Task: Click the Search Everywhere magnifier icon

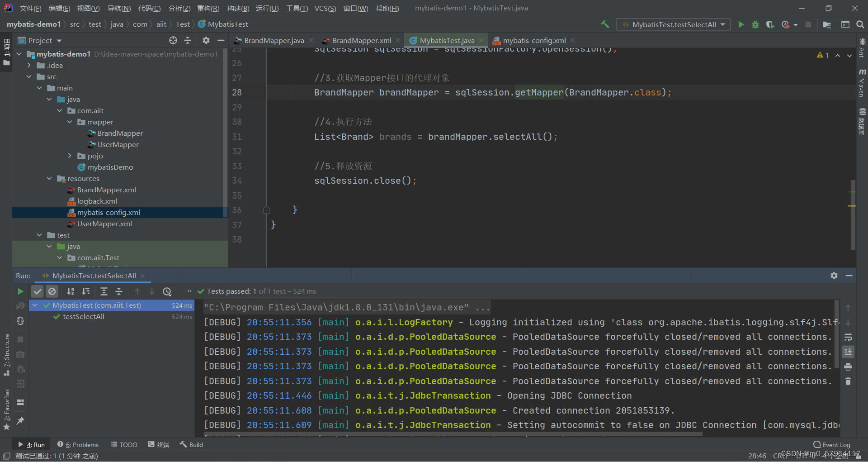Action: tap(860, 24)
